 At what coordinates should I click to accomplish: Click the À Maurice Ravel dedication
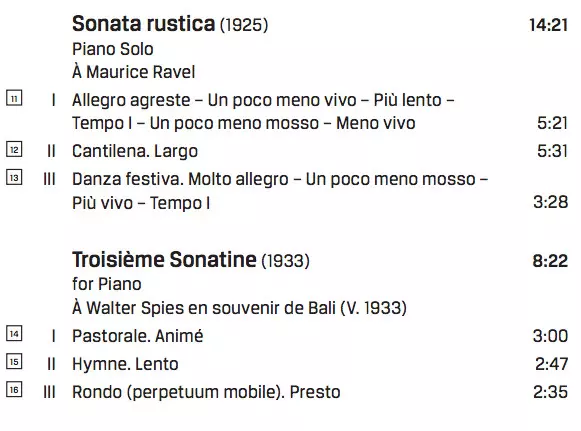(x=133, y=72)
